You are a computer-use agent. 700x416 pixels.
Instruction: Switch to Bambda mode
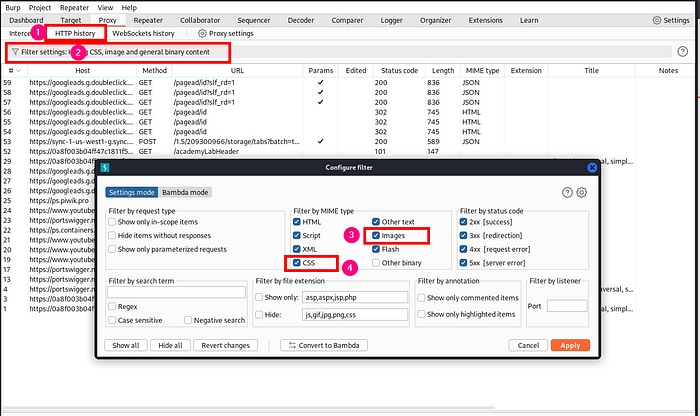pyautogui.click(x=186, y=192)
